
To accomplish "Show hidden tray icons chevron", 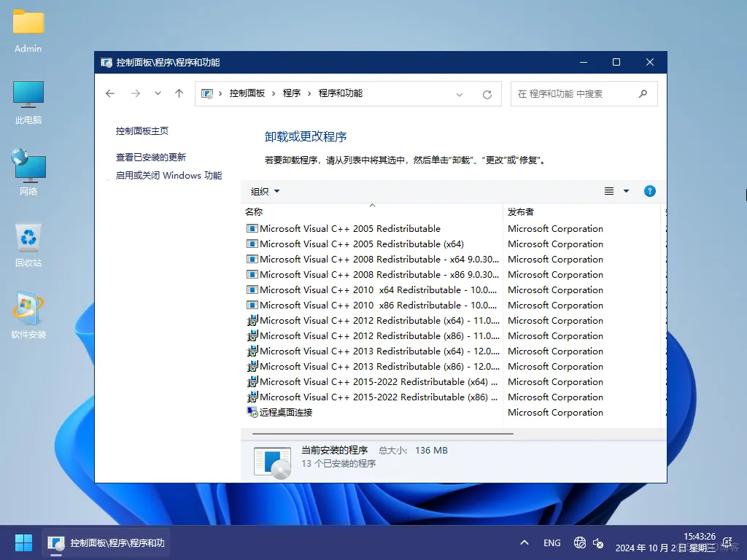I will 525,542.
